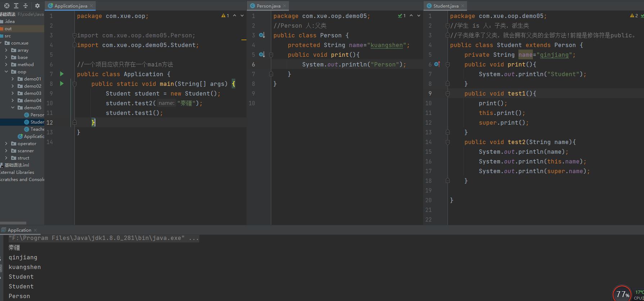Run main method from the gutter arrow
Viewport: 644px width, 301px height.
click(x=62, y=84)
